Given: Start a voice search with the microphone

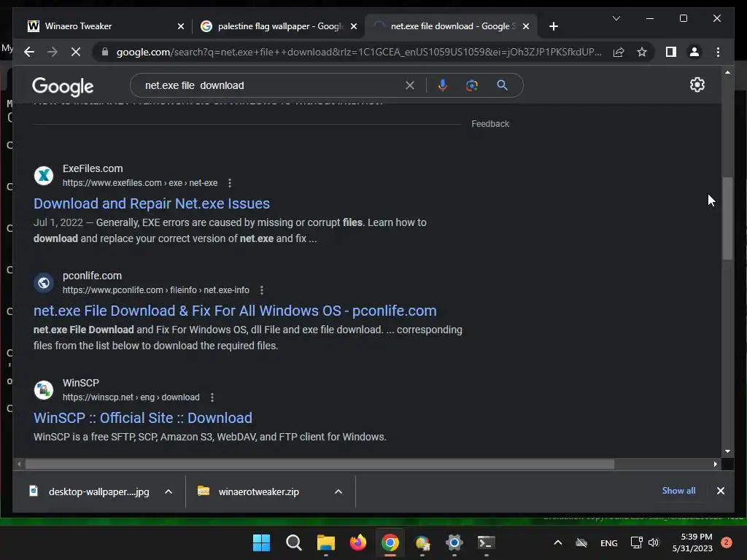Looking at the screenshot, I should tap(443, 85).
